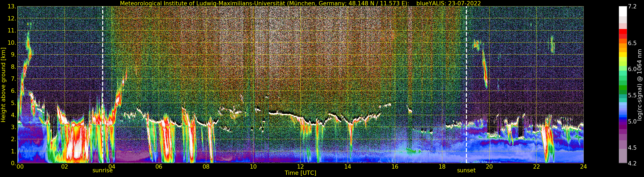
Task: Pick the yellow swatch in the colorbar
Action: click(623, 54)
